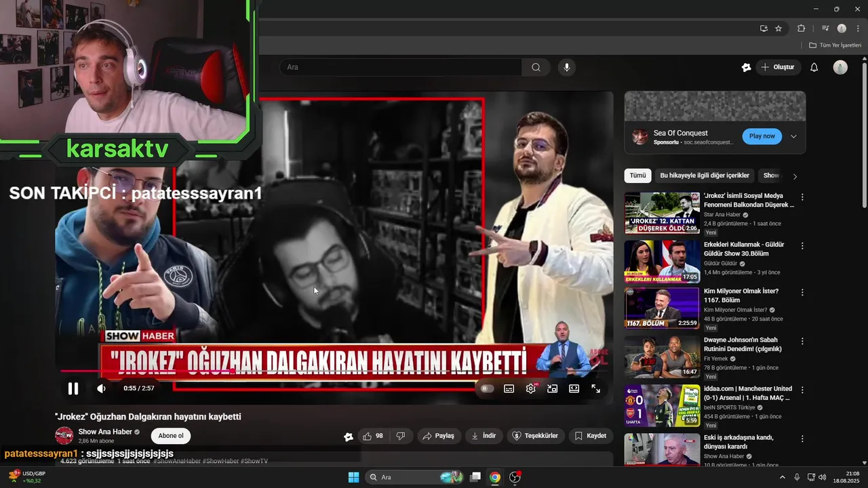Click the Play now button on the ad
The height and width of the screenshot is (488, 868).
(x=762, y=136)
